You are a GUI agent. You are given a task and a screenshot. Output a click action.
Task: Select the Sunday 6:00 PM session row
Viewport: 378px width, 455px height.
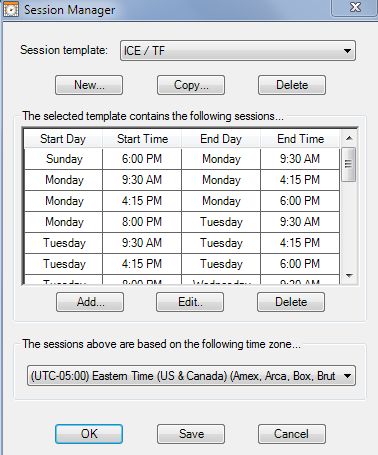click(x=182, y=159)
